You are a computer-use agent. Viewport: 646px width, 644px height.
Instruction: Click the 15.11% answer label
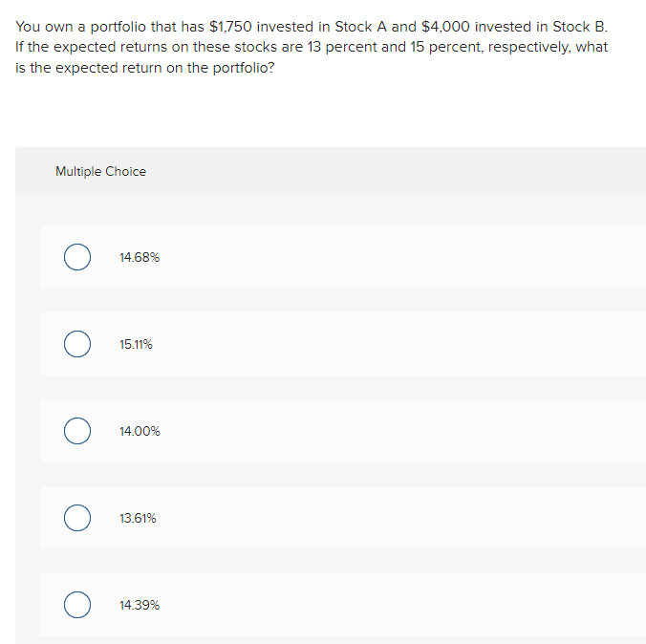point(136,345)
